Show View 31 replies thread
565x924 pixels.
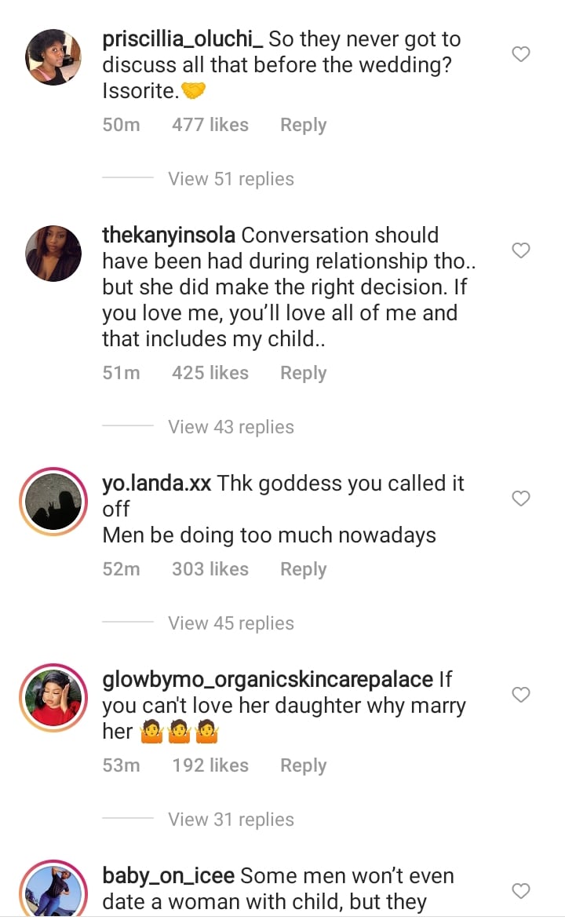(231, 820)
